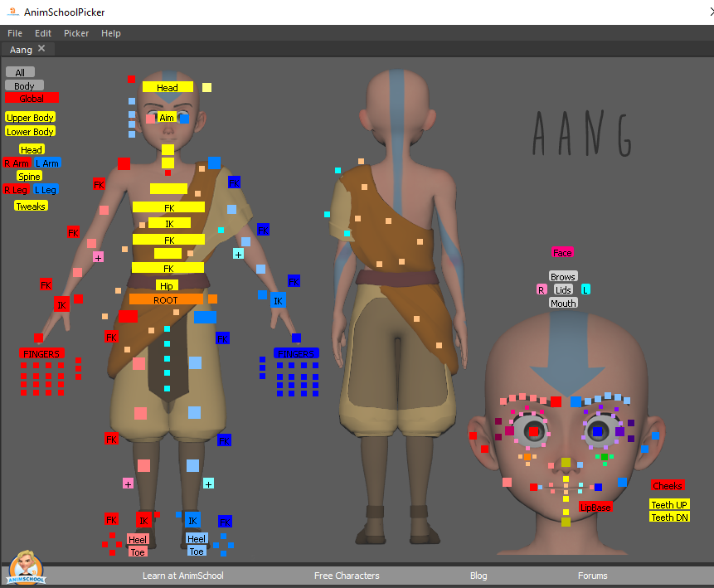Open the Edit menu
Image resolution: width=714 pixels, height=588 pixels.
43,33
